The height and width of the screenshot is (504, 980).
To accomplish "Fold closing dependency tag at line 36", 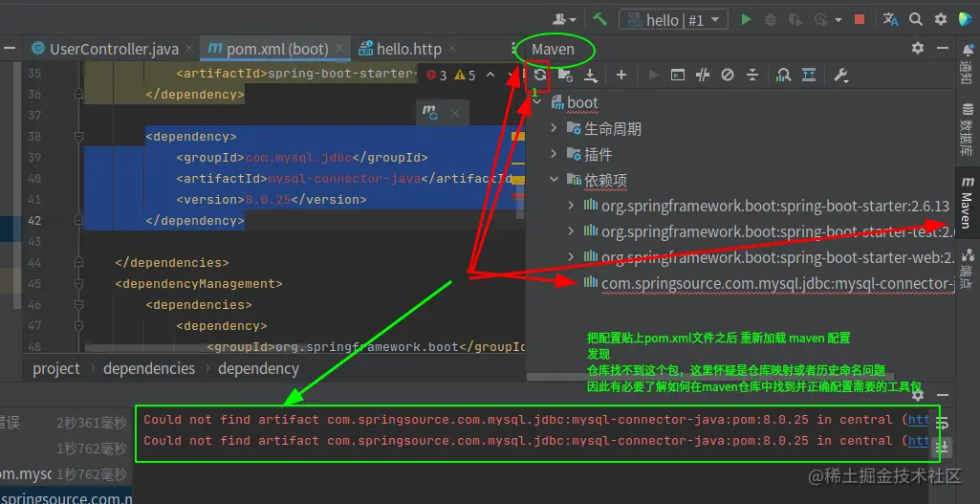I will click(x=78, y=94).
